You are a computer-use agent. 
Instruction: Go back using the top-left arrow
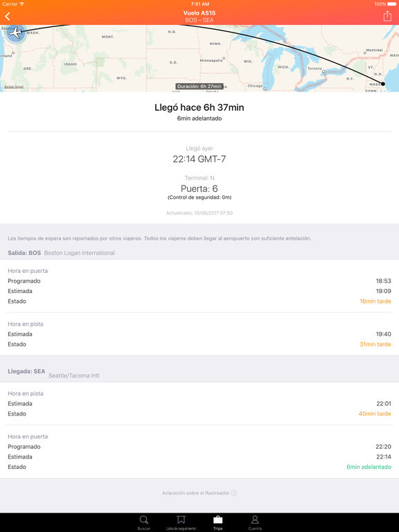coord(8,17)
